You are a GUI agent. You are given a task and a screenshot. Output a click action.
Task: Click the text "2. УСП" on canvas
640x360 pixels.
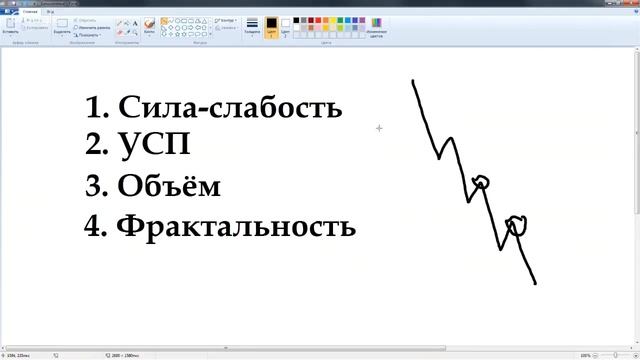138,144
